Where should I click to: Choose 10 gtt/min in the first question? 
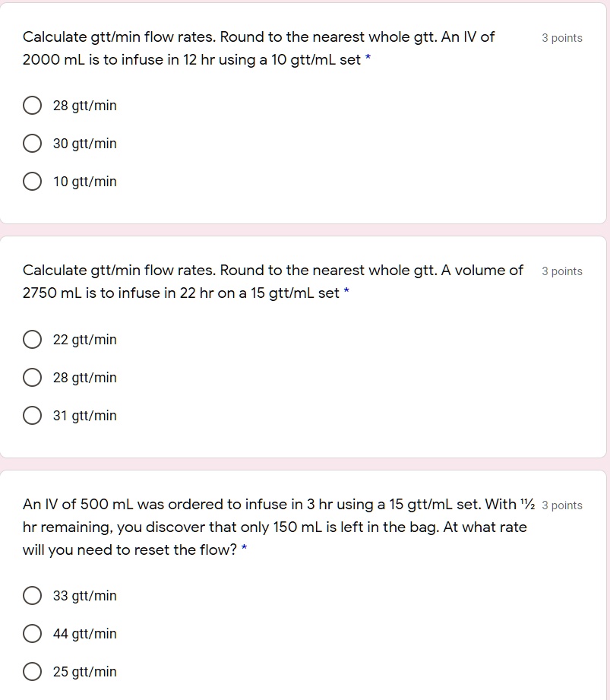[32, 181]
